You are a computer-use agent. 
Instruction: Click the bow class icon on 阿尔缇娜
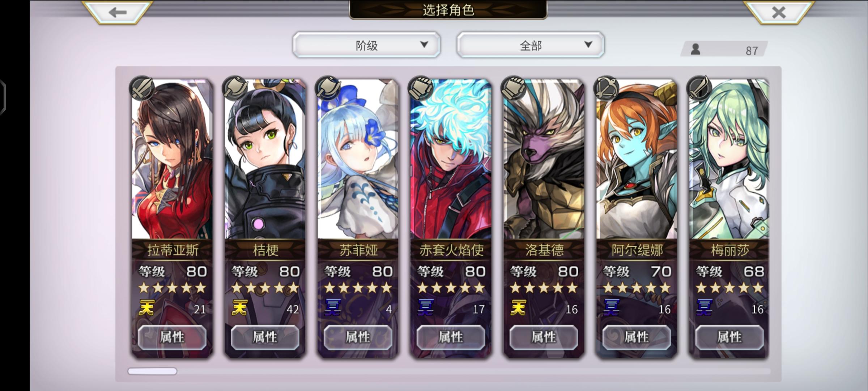tap(607, 88)
